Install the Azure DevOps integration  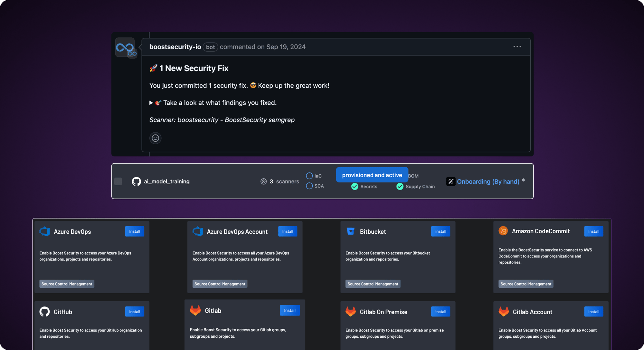tap(135, 231)
